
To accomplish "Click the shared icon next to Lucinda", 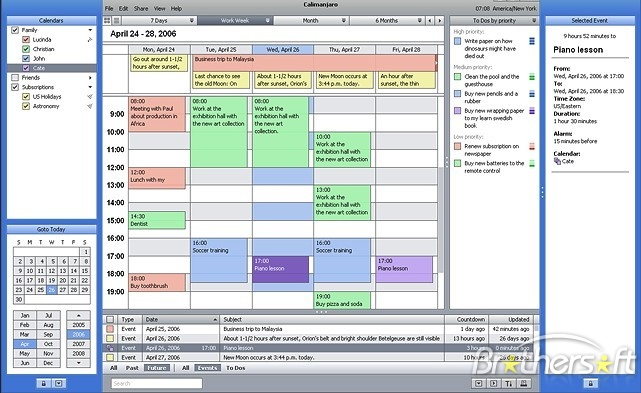I will click(90, 40).
